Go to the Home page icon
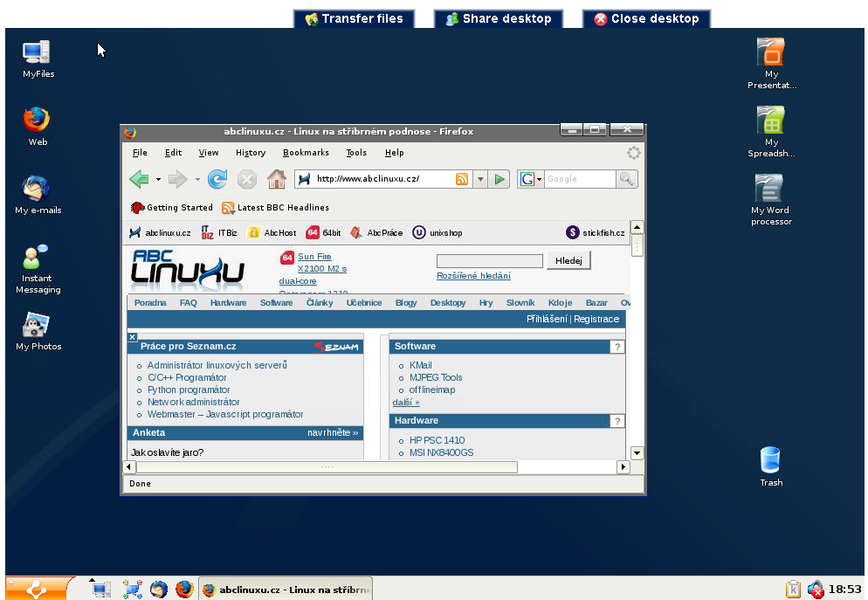This screenshot has height=600, width=868. pos(277,179)
